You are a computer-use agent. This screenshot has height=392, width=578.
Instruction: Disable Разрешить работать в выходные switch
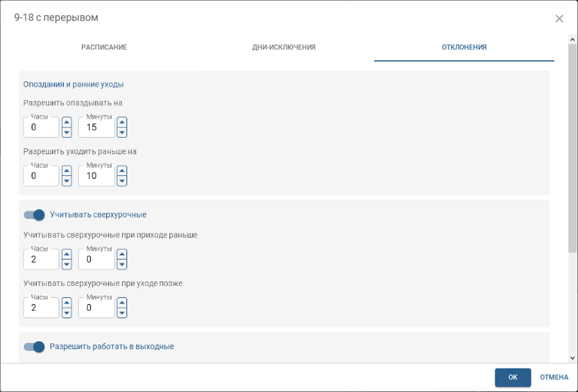pos(35,347)
